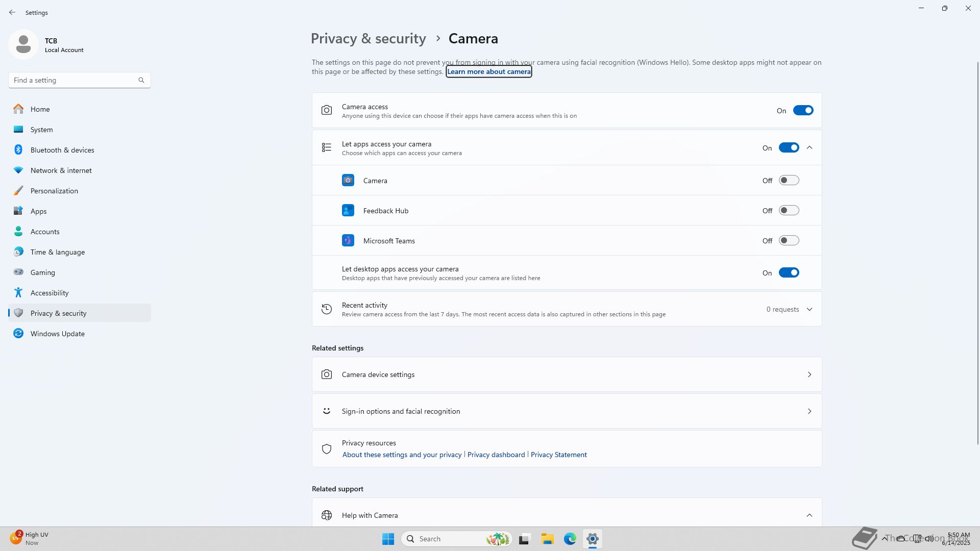Go to Windows Update in the sidebar
Screen dimensions: 980x551
click(x=57, y=334)
